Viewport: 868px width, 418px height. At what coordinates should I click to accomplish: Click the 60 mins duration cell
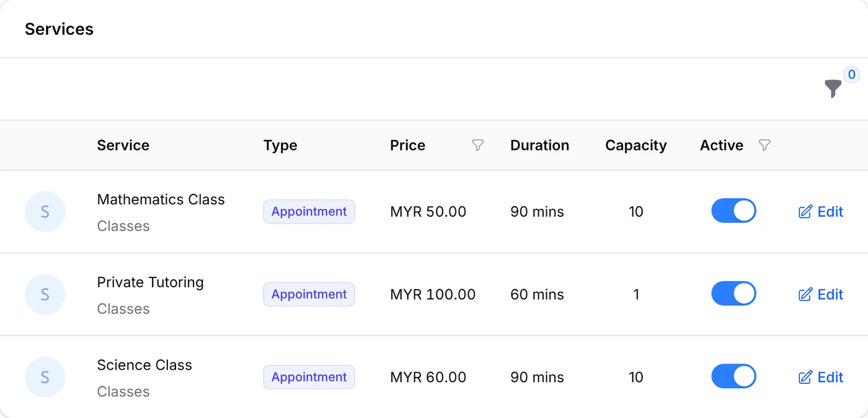537,294
